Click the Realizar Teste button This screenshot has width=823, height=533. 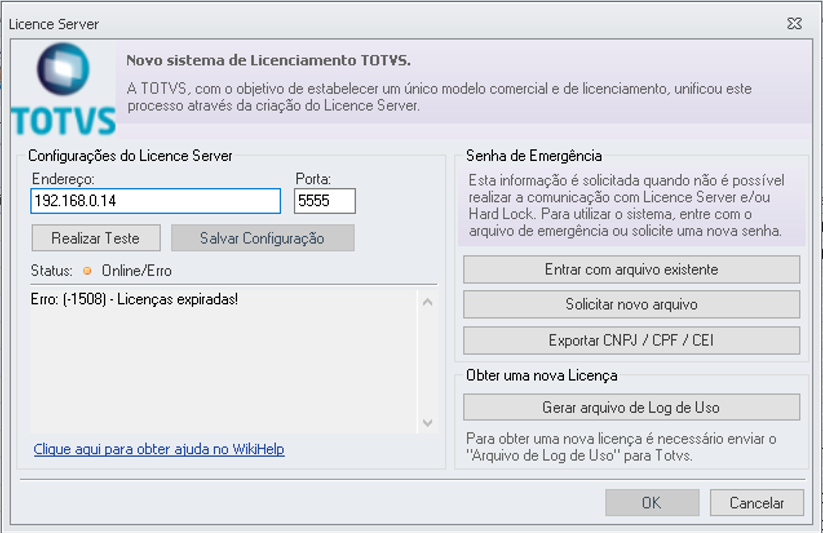tap(96, 238)
